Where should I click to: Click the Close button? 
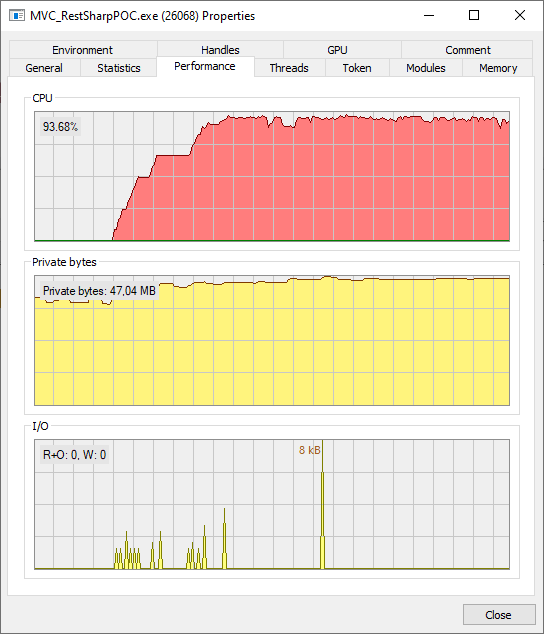click(x=499, y=615)
